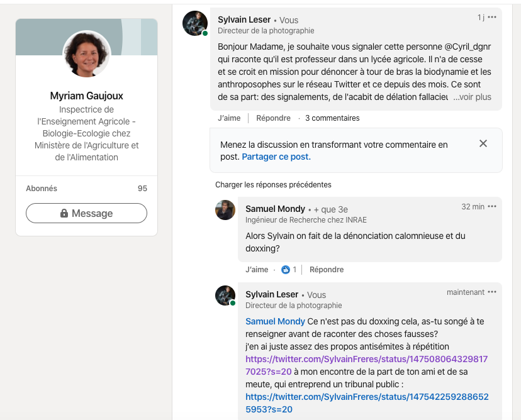Click the like reaction icon on Samuel's comment

[x=286, y=270]
